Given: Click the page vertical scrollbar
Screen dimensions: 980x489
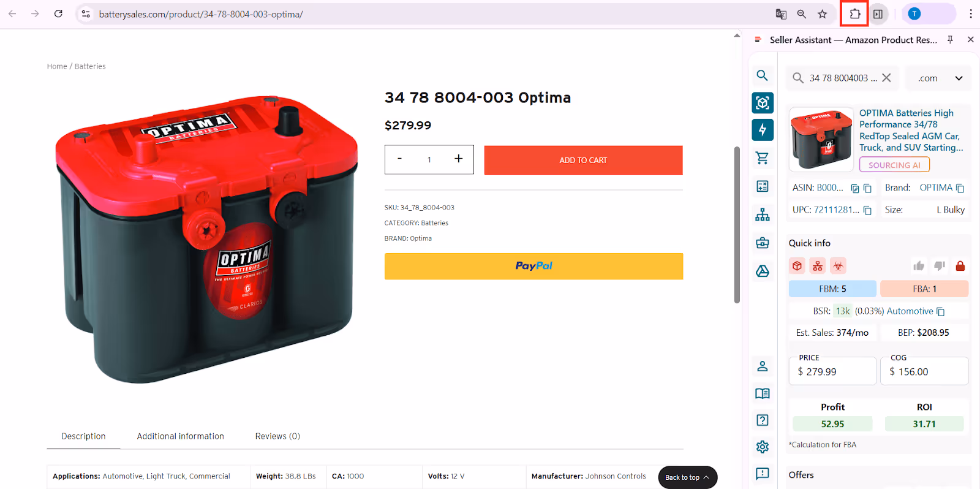Looking at the screenshot, I should tap(737, 225).
